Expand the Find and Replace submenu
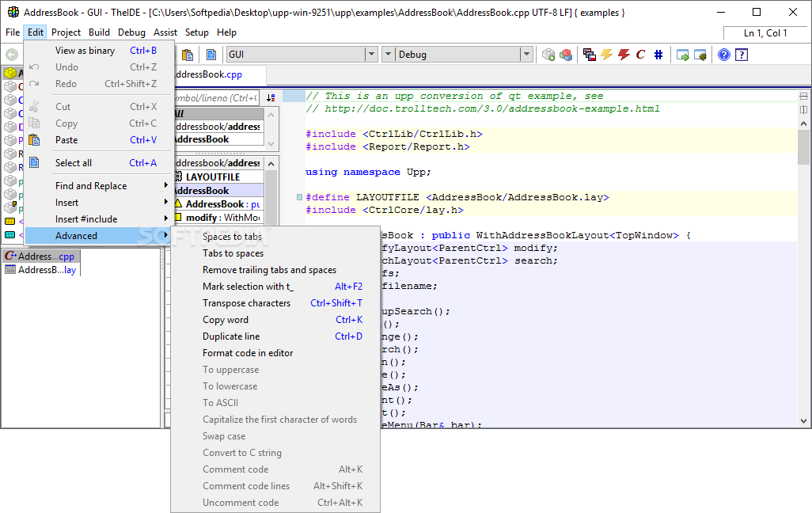Image resolution: width=812 pixels, height=513 pixels. (x=99, y=185)
